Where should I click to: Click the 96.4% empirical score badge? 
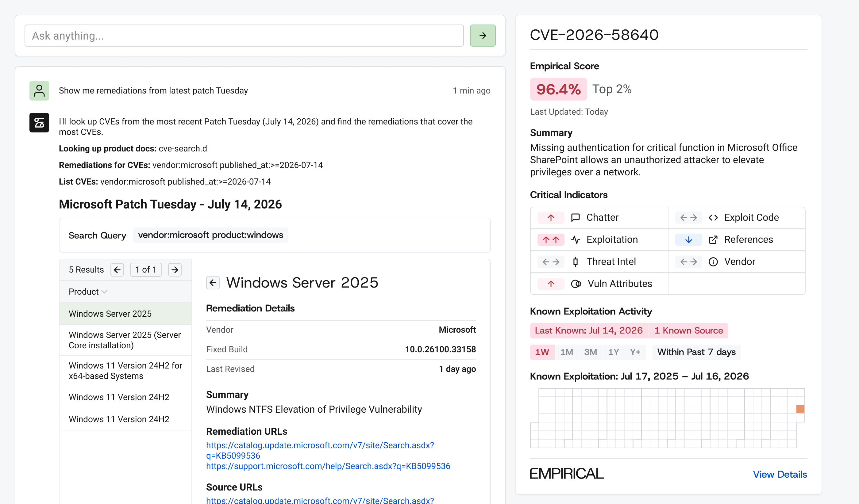tap(558, 89)
